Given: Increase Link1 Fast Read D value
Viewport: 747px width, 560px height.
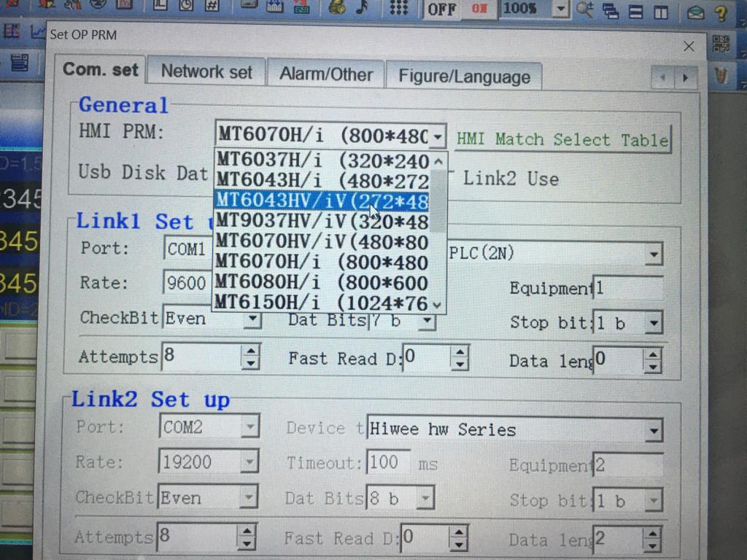Looking at the screenshot, I should tap(460, 353).
